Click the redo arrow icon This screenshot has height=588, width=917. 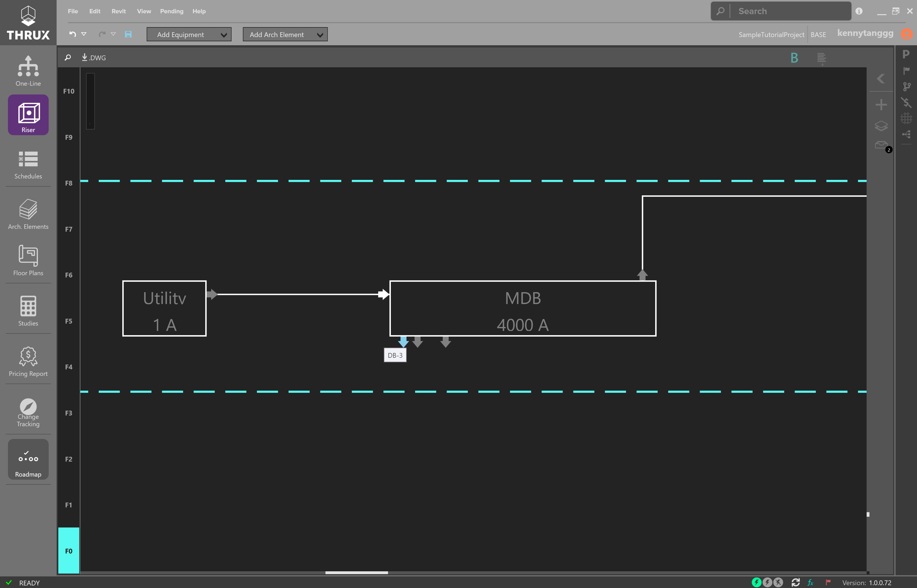102,35
